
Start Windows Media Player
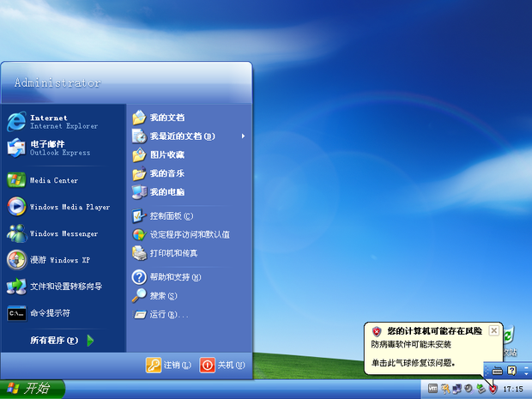click(63, 207)
